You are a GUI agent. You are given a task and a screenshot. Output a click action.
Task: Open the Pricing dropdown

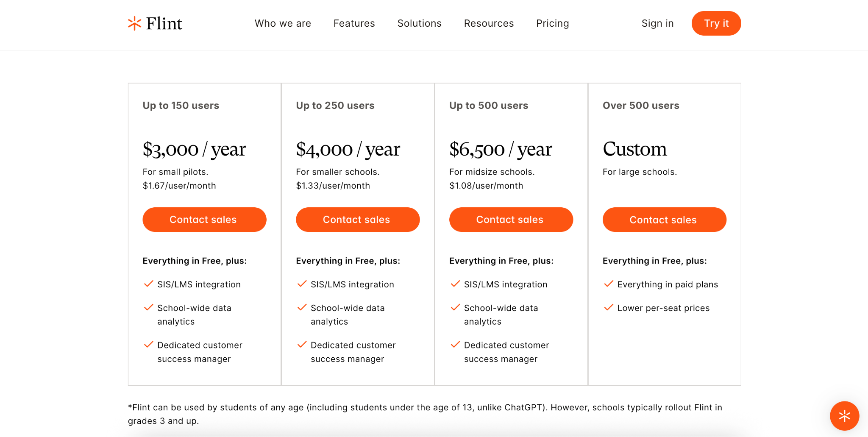point(552,23)
